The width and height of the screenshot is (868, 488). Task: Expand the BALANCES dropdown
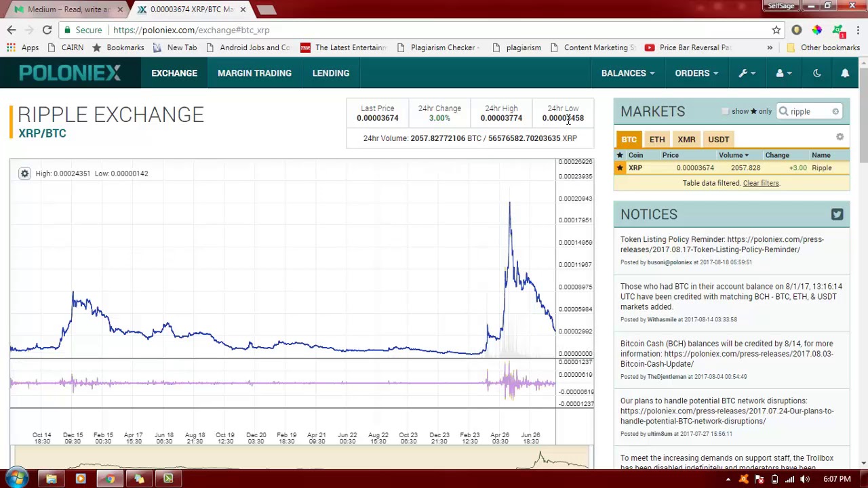[x=628, y=73]
